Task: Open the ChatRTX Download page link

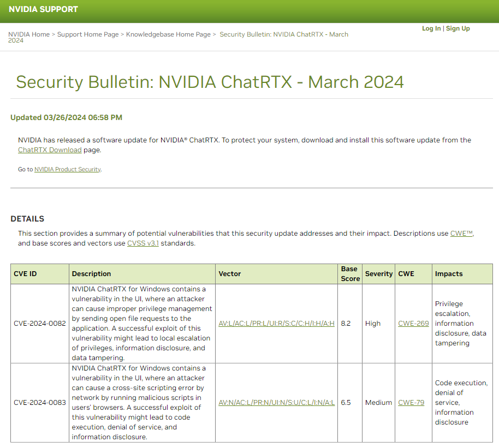Action: 50,150
